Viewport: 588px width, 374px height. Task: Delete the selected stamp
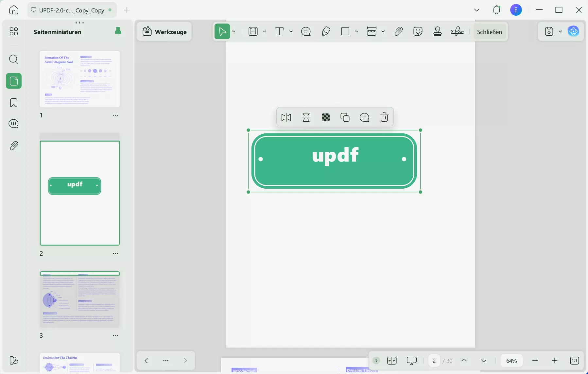click(x=384, y=117)
